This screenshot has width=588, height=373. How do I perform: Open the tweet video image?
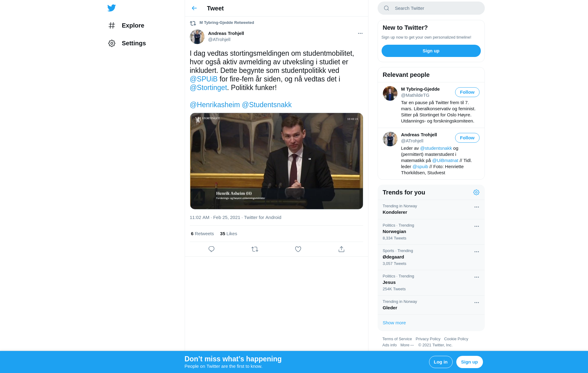click(x=277, y=161)
